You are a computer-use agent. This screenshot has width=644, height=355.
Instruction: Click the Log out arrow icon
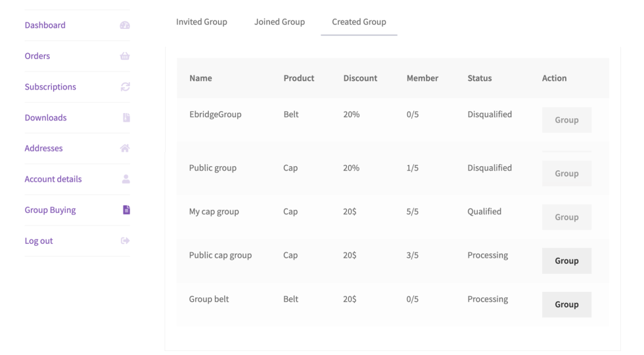coord(125,241)
